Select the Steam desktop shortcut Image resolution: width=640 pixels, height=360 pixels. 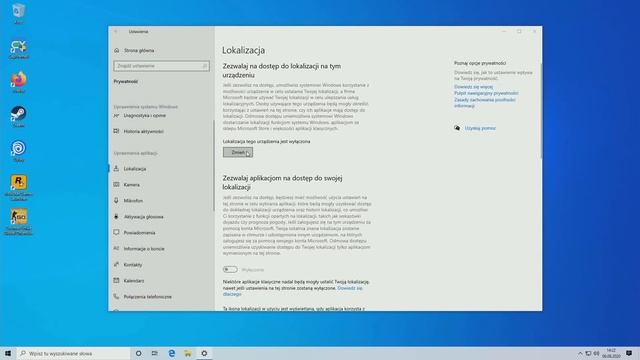point(18,116)
